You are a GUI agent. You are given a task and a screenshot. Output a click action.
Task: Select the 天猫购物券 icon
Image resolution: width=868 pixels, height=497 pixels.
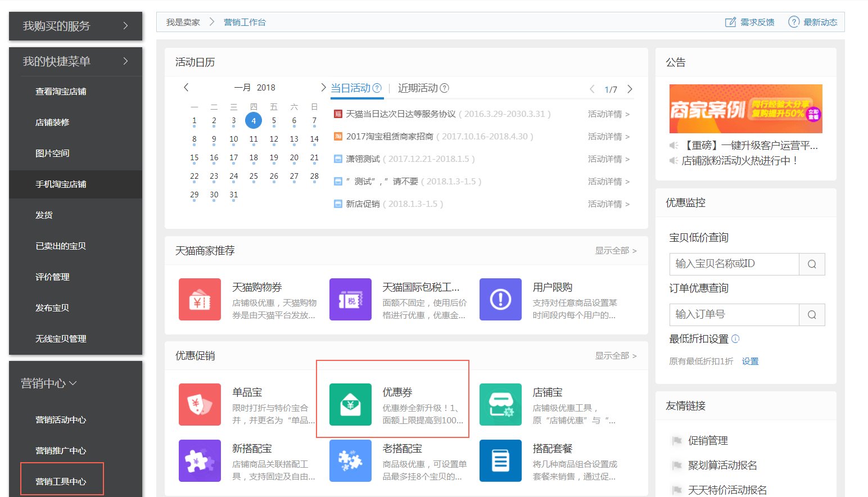click(x=200, y=300)
